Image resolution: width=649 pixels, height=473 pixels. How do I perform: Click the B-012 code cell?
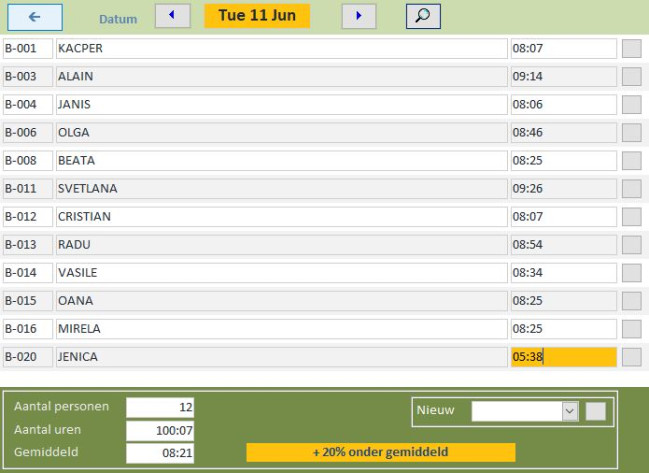coord(28,217)
